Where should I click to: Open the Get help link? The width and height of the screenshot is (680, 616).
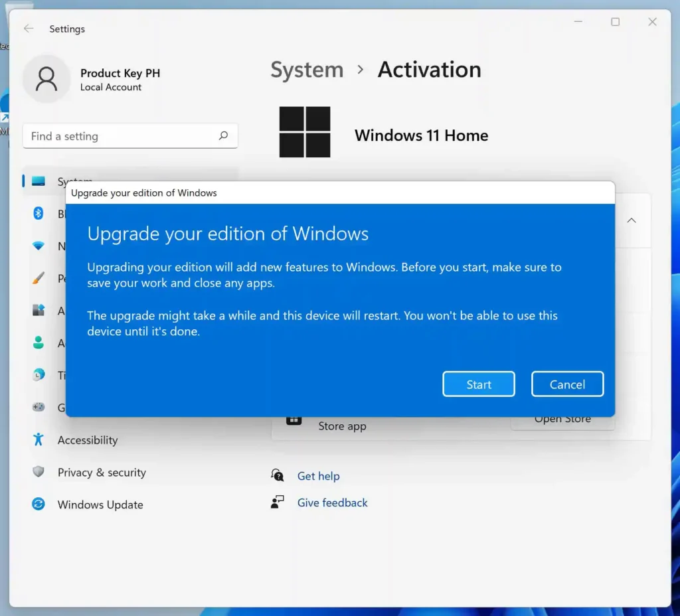tap(318, 476)
